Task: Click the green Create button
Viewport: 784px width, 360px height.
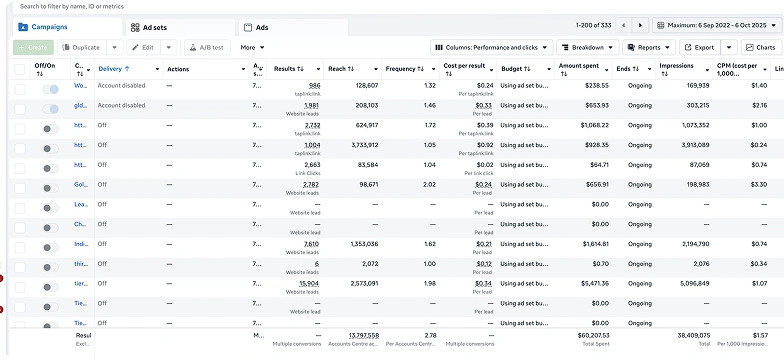Action: pos(33,48)
